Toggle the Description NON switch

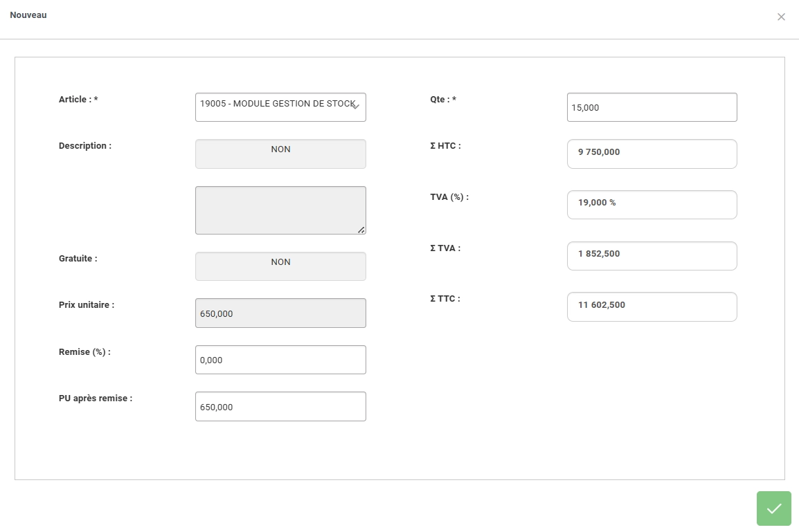(x=280, y=154)
